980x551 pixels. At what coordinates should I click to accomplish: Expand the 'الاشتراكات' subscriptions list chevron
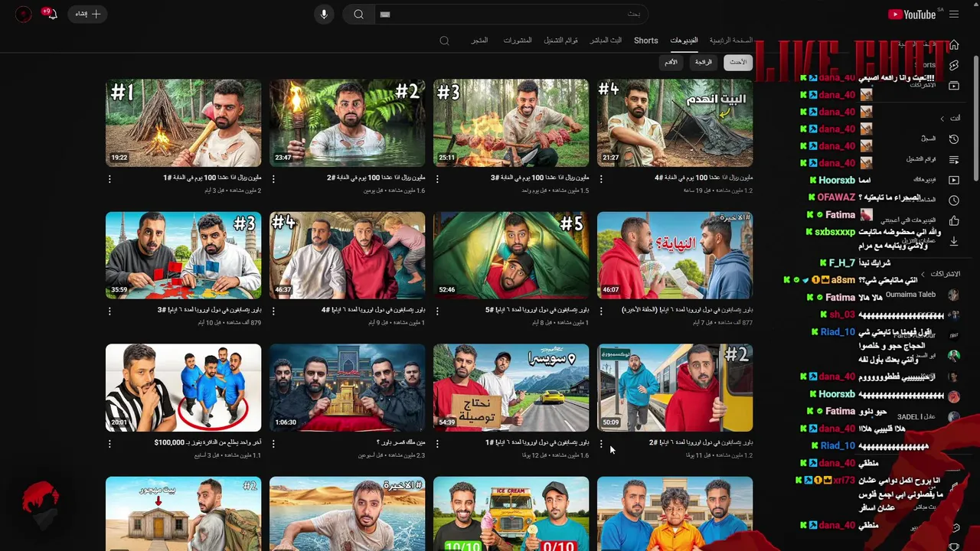922,274
